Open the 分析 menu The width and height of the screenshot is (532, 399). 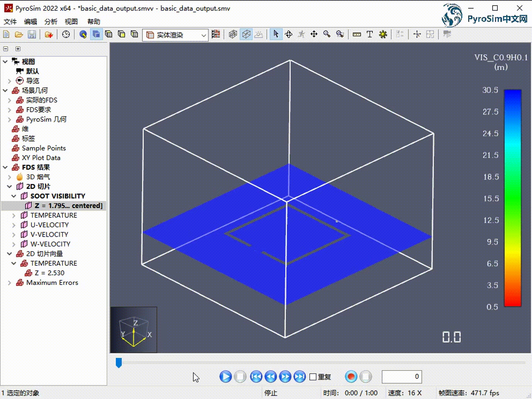[51, 21]
